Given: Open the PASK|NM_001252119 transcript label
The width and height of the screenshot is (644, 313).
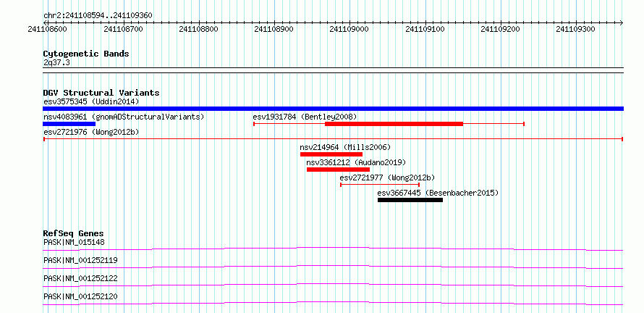Looking at the screenshot, I should tap(80, 260).
